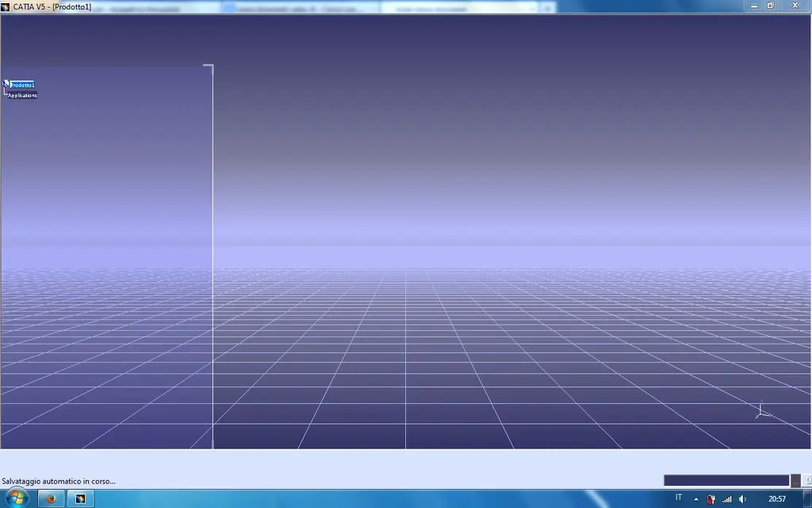Click the CATIA taskbar button
Screen dimensions: 812x508
pos(80,498)
